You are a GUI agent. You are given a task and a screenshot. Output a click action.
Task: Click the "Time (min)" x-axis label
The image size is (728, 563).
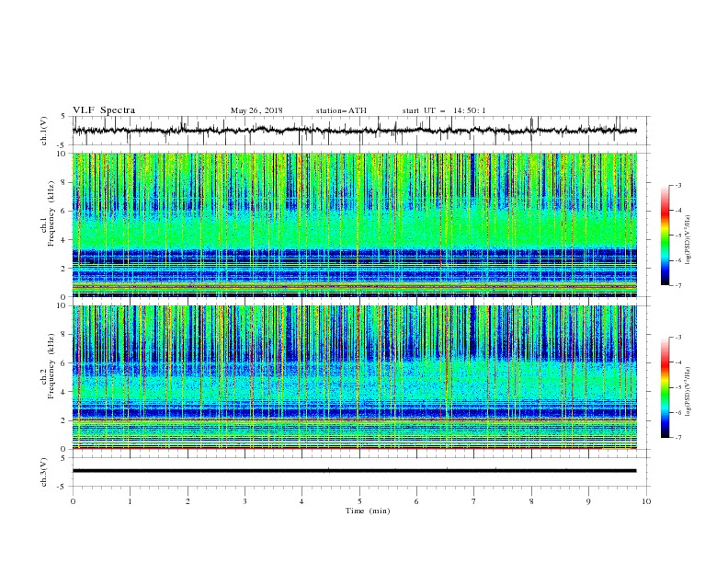click(x=368, y=511)
